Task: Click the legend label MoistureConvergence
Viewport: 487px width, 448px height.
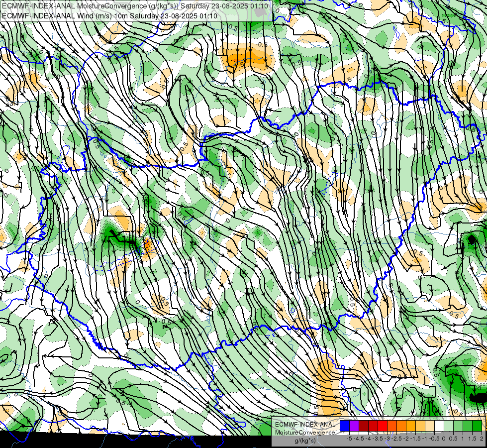Action: tap(305, 433)
